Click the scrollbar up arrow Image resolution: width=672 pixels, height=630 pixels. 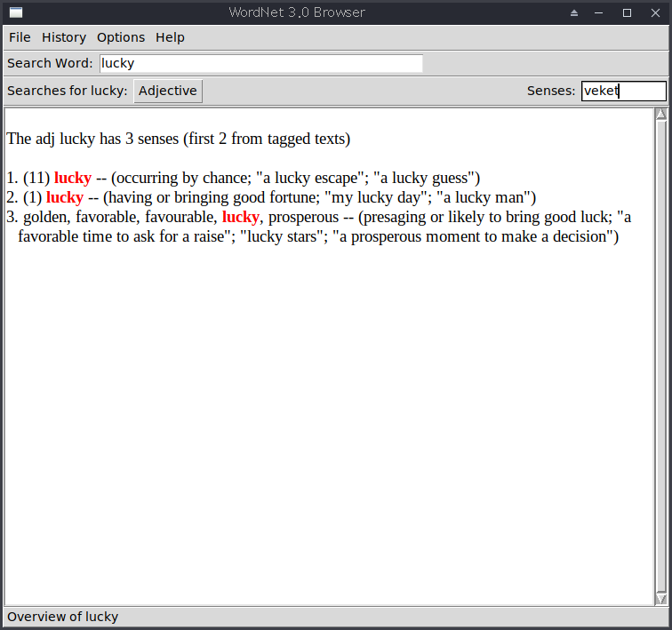click(660, 114)
